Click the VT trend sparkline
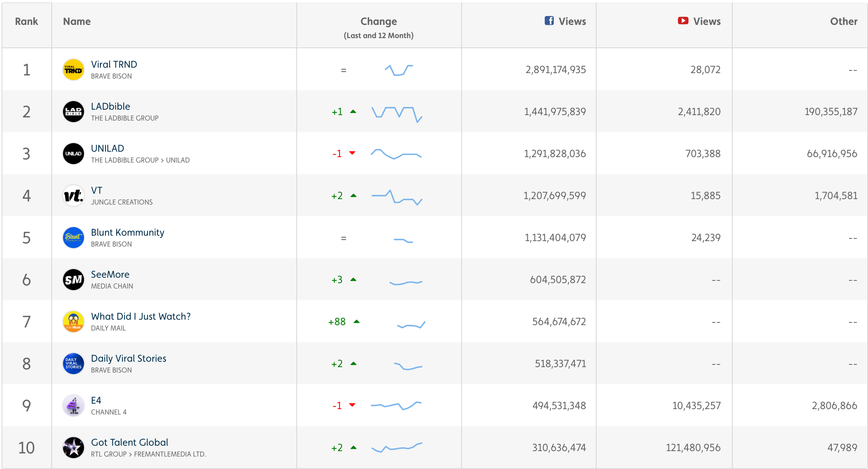868x469 pixels. click(x=397, y=197)
